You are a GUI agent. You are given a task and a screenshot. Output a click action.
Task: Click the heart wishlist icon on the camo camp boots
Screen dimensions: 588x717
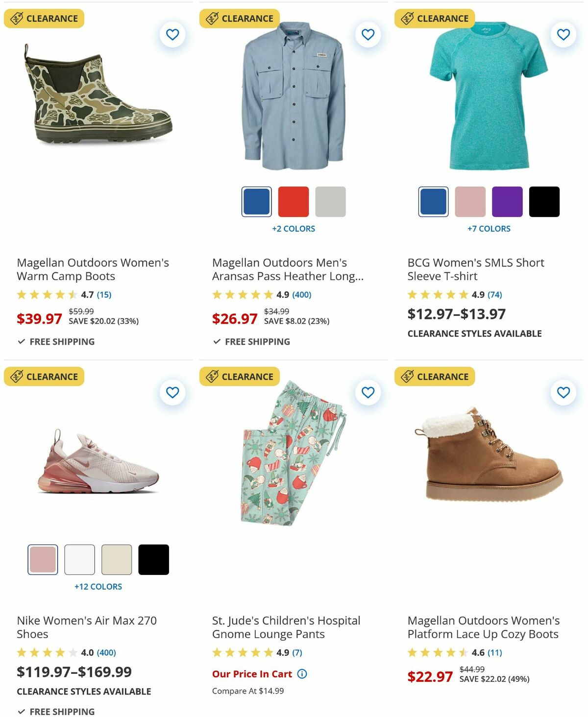tap(172, 34)
